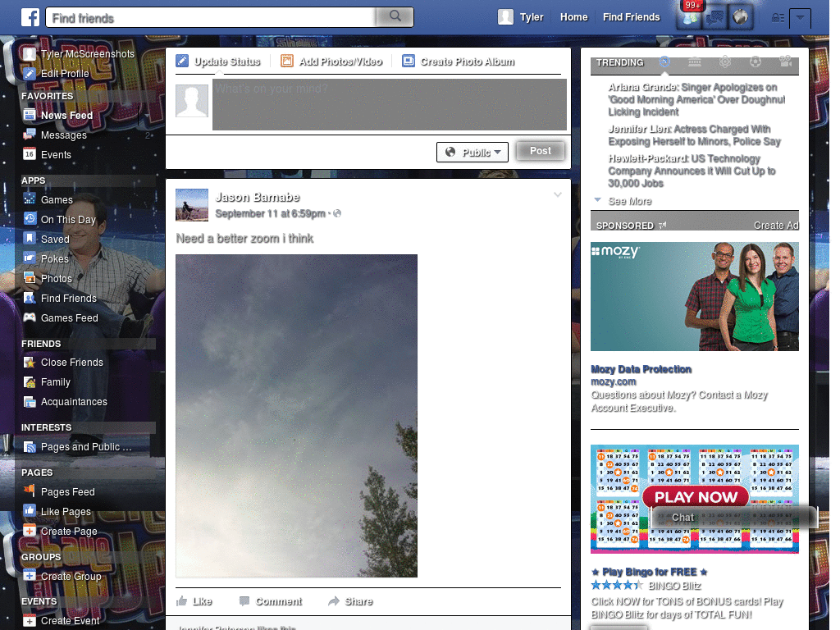The image size is (840, 630).
Task: Open the notifications globe icon
Action: [x=741, y=17]
